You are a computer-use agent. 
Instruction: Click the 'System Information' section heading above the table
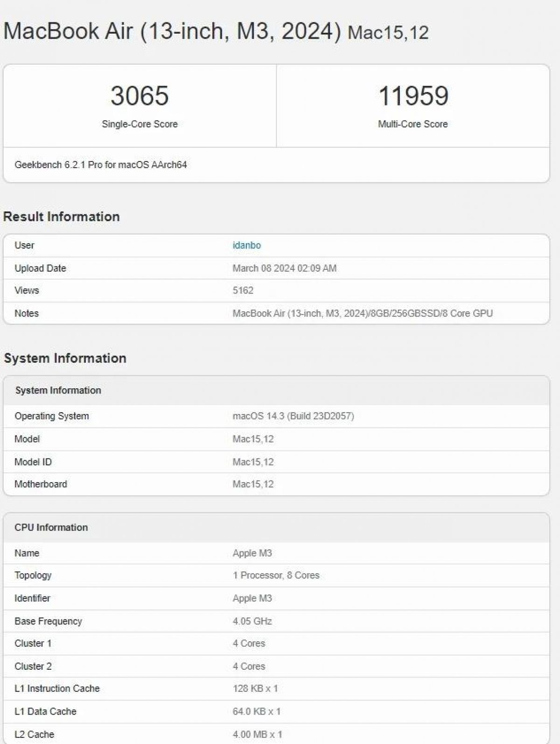(65, 358)
